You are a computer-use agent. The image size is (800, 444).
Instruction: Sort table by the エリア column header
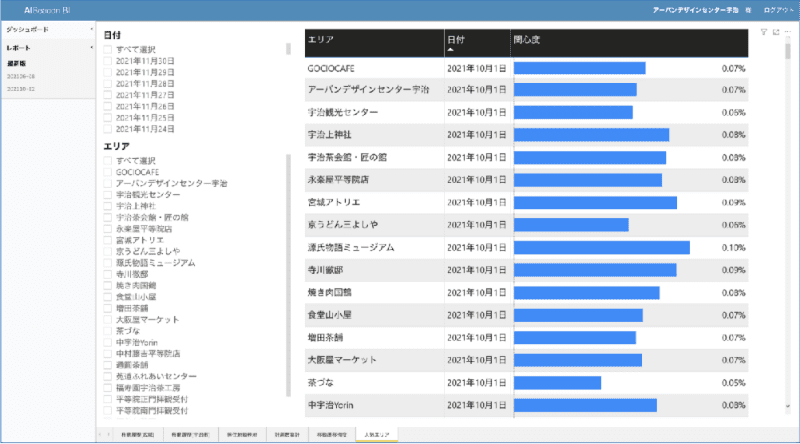374,41
